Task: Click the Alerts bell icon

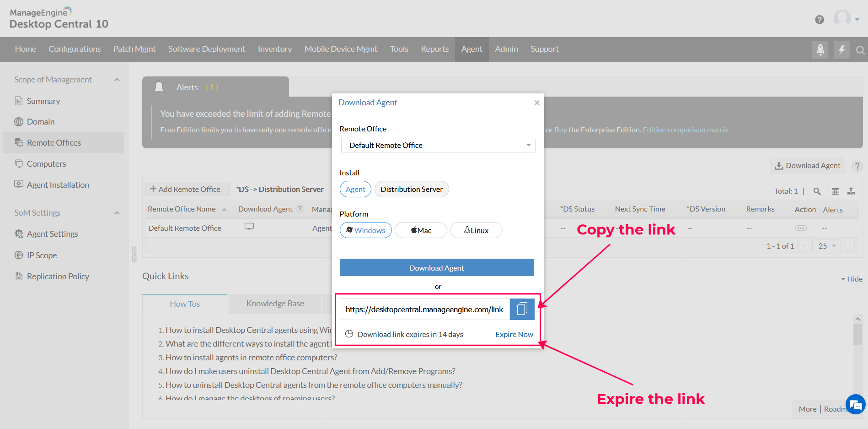Action: 159,87
